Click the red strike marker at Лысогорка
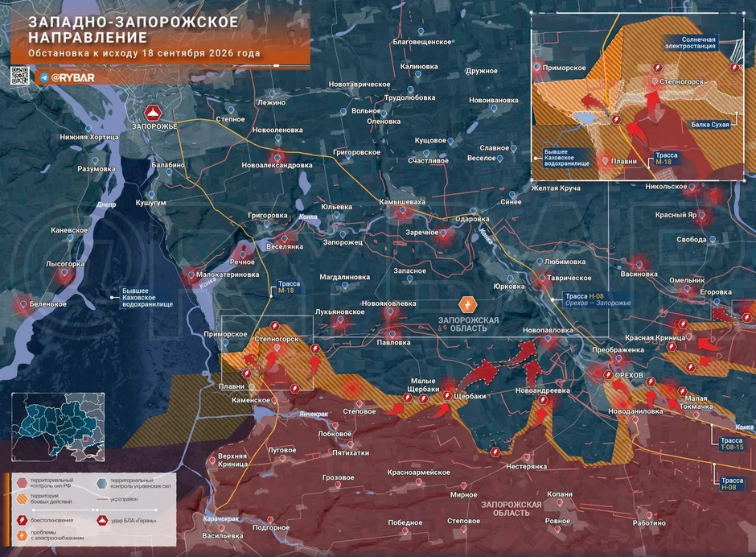Screen dimensions: 756x557 point(64,274)
